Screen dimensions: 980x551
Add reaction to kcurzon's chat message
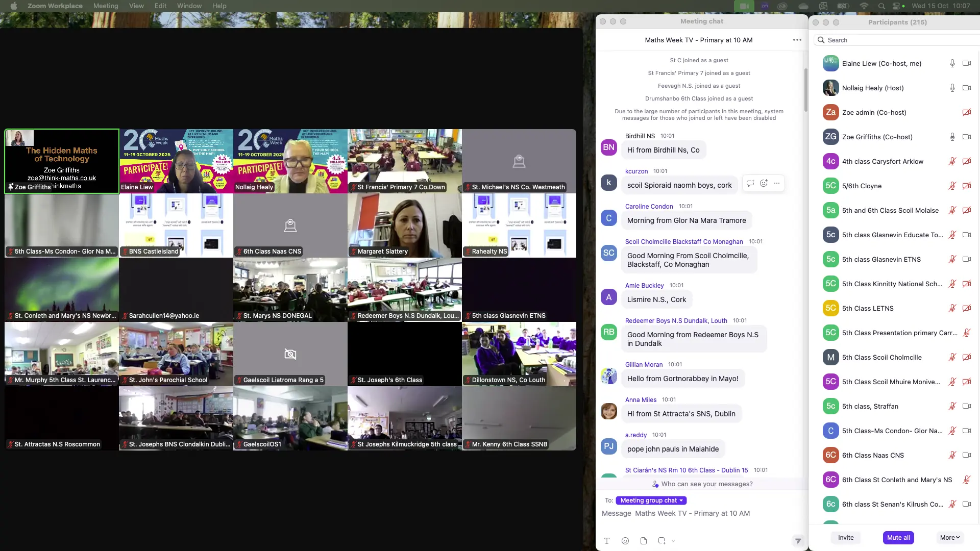tap(764, 183)
